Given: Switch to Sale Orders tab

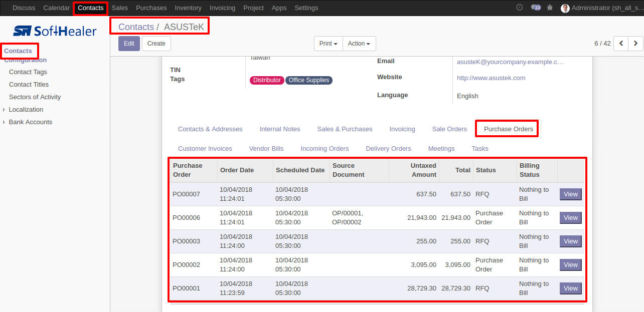Looking at the screenshot, I should 449,129.
